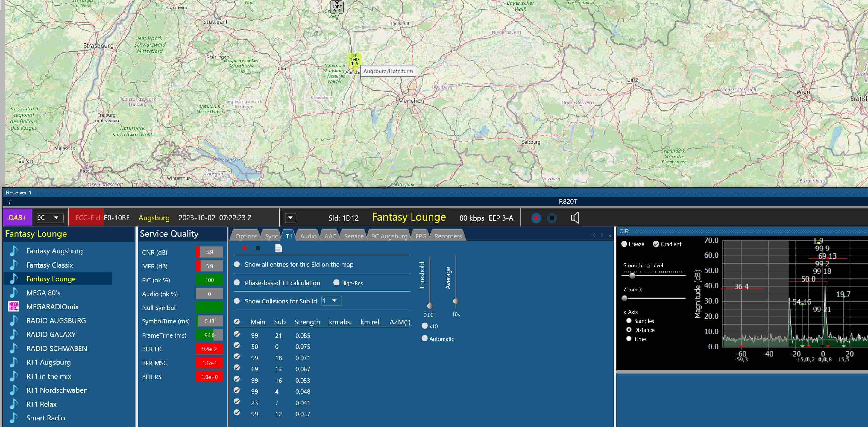Click the music note icon beside MEGA 80's
The height and width of the screenshot is (427, 868).
point(13,293)
